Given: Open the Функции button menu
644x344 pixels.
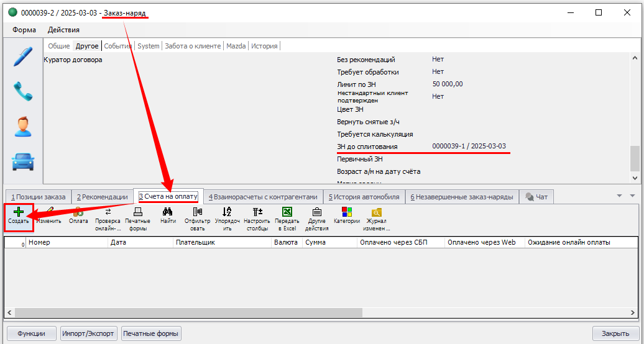Looking at the screenshot, I should 31,333.
